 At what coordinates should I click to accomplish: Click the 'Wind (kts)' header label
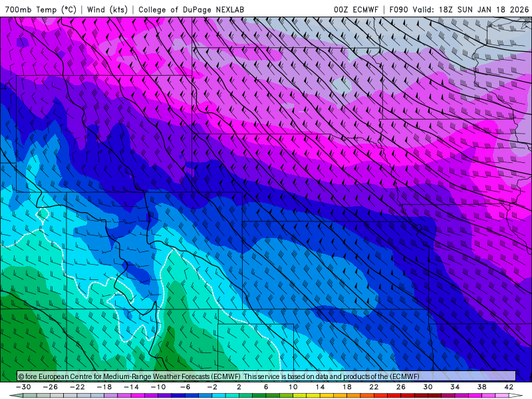coord(107,9)
